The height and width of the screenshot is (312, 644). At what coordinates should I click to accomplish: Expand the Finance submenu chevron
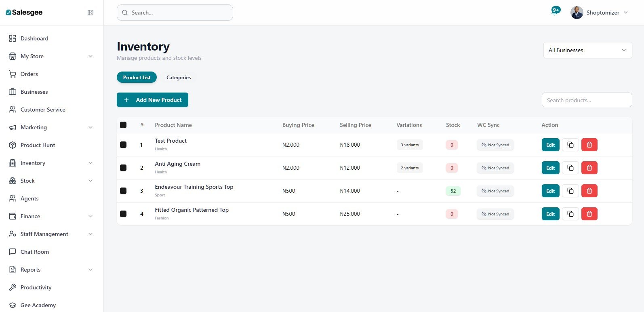[90, 216]
